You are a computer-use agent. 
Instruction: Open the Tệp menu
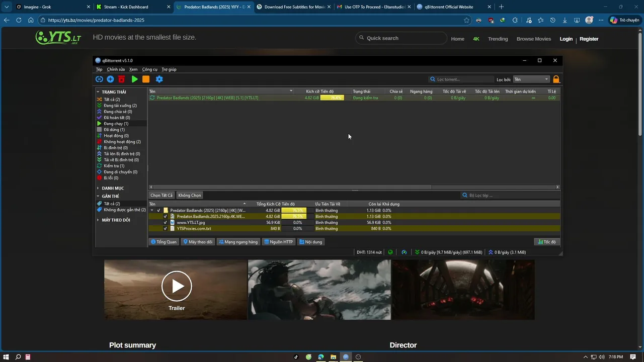click(99, 69)
